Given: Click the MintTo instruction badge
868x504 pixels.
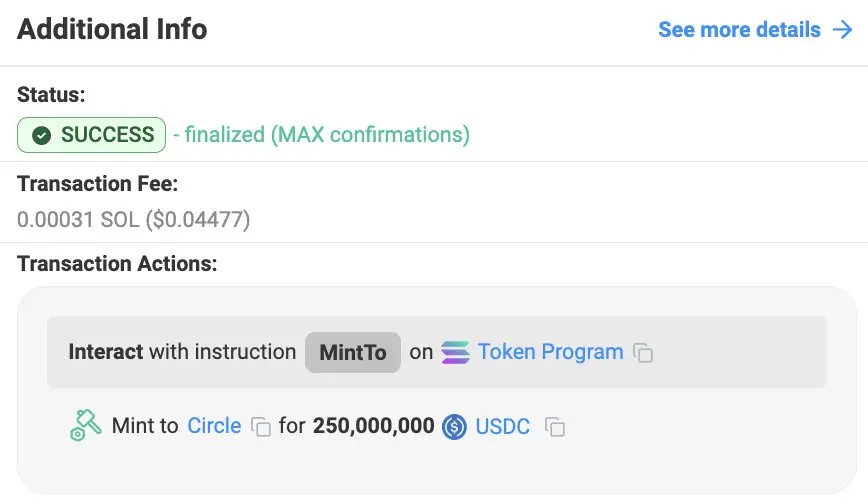Looking at the screenshot, I should point(352,352).
